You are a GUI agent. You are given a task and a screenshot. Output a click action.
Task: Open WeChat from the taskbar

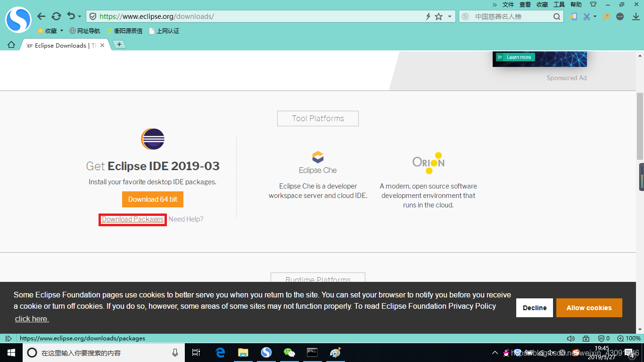click(x=289, y=353)
